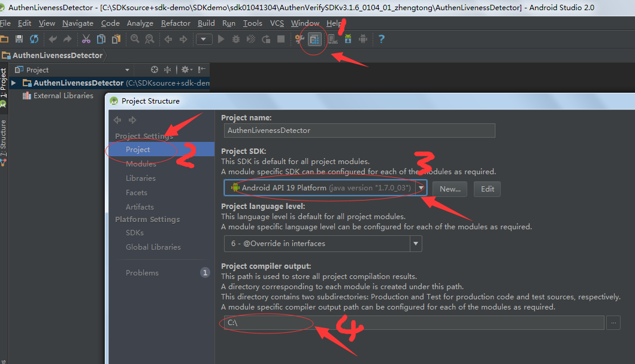Image resolution: width=635 pixels, height=364 pixels.
Task: Open the SDK Manager icon
Action: tap(348, 39)
